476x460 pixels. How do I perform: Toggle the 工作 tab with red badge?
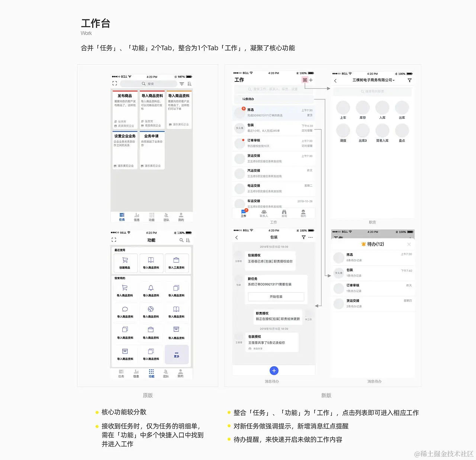[x=243, y=213]
